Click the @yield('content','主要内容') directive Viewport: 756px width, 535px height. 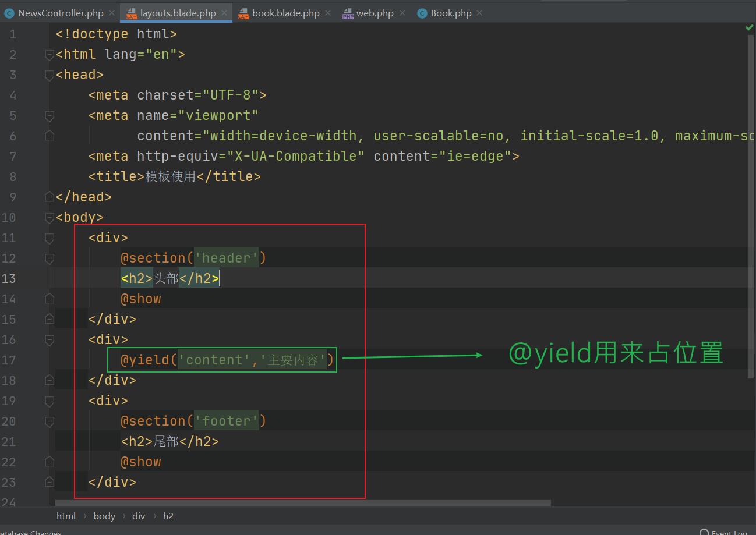click(x=228, y=360)
